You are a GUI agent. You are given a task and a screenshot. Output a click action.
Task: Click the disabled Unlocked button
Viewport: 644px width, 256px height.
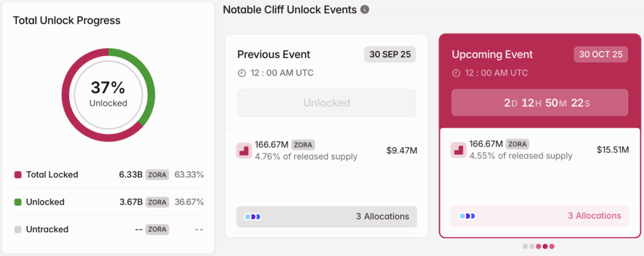[x=326, y=103]
